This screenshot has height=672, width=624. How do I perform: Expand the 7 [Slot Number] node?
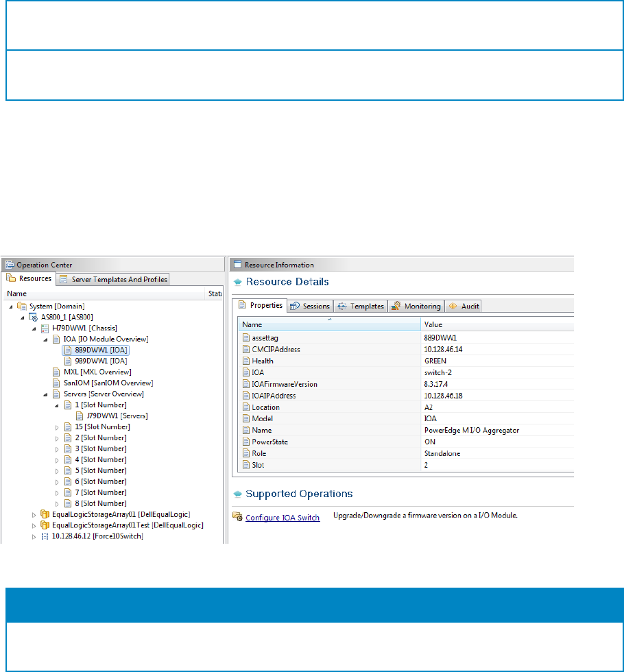(x=56, y=493)
